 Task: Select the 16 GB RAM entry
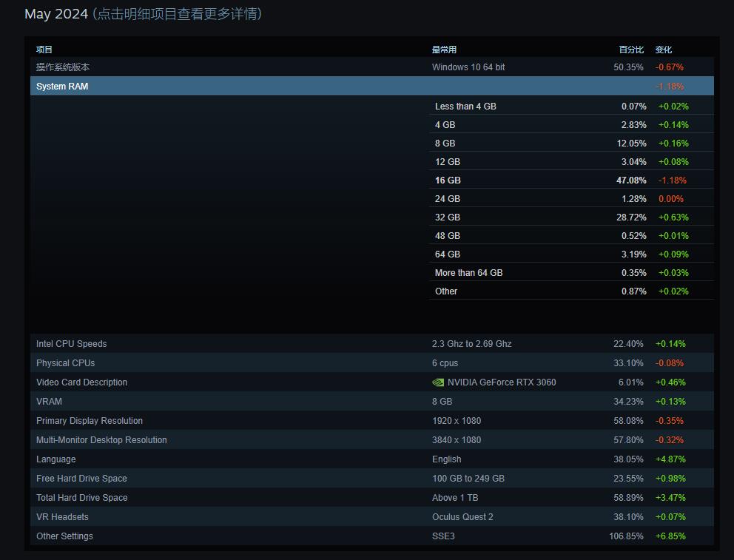448,181
